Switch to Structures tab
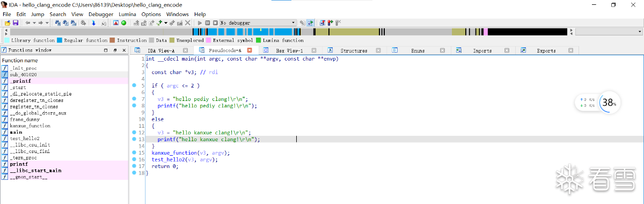Screen dimensions: 644x204 [x=354, y=50]
